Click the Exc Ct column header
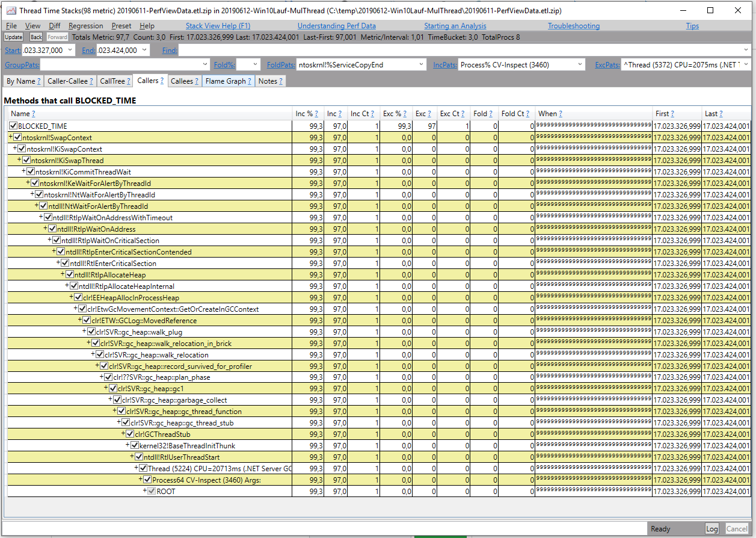The height and width of the screenshot is (538, 756). pos(454,114)
